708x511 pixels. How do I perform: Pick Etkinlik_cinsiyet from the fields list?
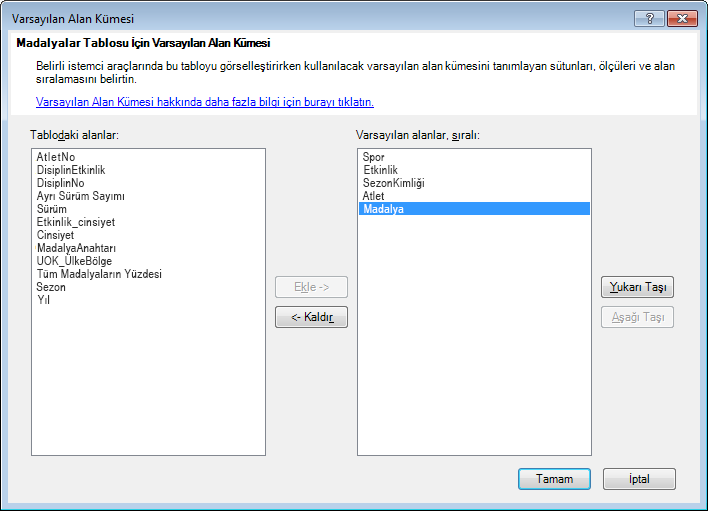point(75,222)
